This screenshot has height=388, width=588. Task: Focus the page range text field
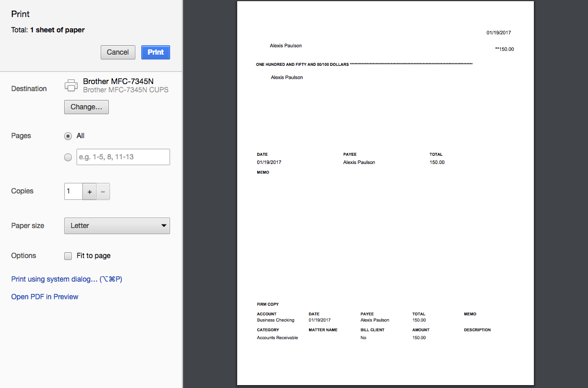(123, 157)
